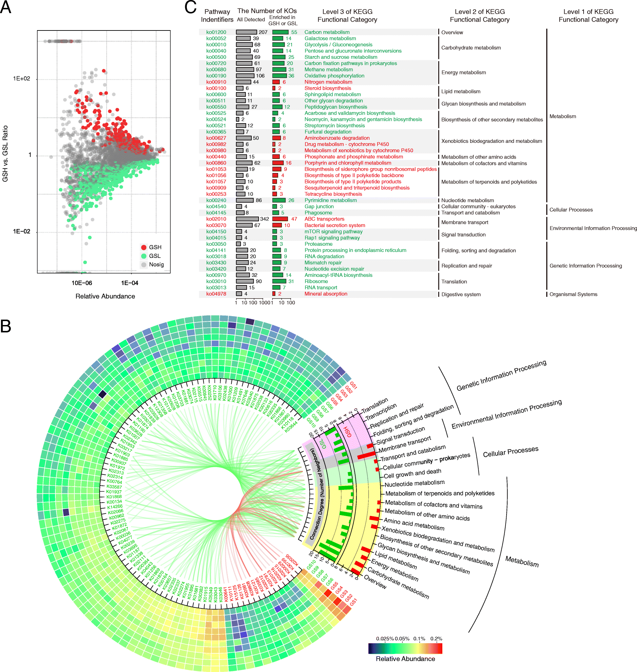Click 'The Number of KOs' header
Image resolution: width=637 pixels, height=672 pixels.
[267, 11]
